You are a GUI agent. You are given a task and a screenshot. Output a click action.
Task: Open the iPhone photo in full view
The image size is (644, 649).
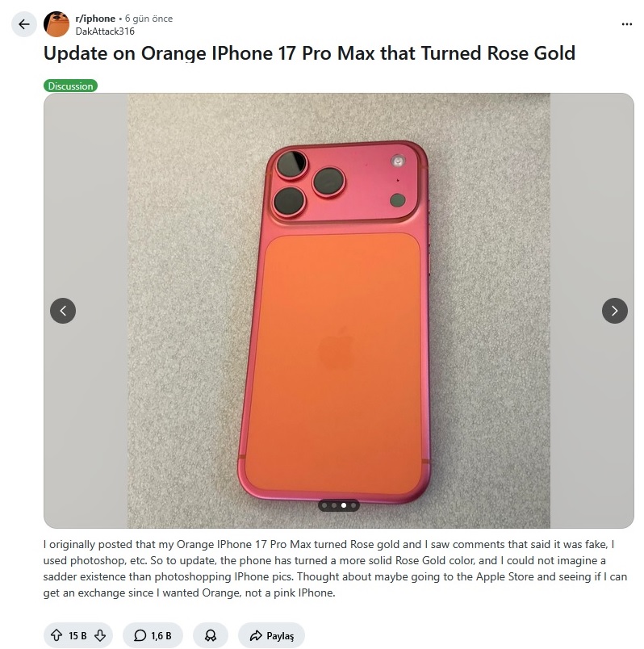339,311
